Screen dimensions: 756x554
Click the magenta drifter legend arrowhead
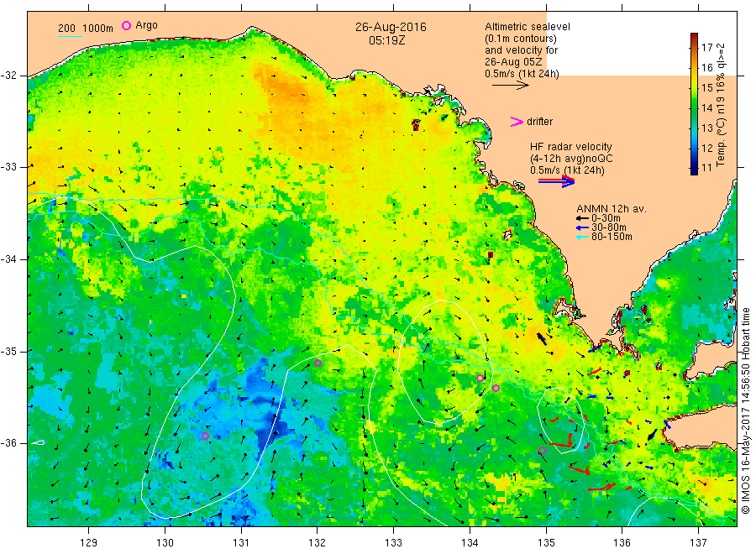pyautogui.click(x=517, y=122)
